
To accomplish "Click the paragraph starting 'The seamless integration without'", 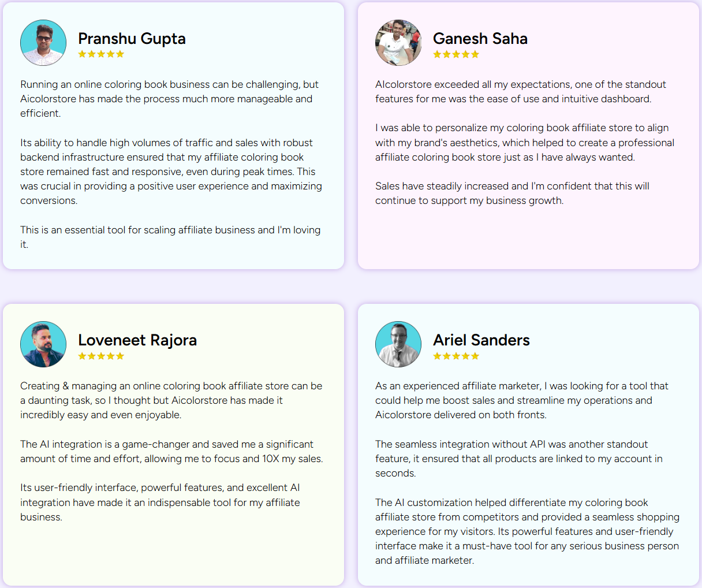I will click(x=518, y=459).
